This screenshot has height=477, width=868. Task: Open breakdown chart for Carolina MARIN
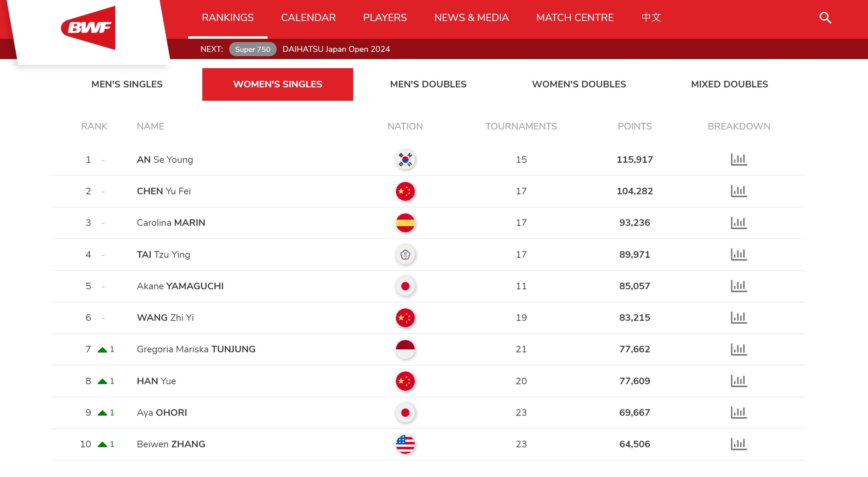[x=739, y=223]
